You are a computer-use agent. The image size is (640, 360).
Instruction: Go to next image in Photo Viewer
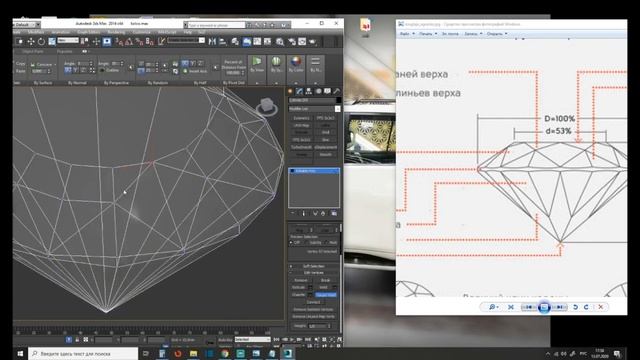pyautogui.click(x=560, y=307)
